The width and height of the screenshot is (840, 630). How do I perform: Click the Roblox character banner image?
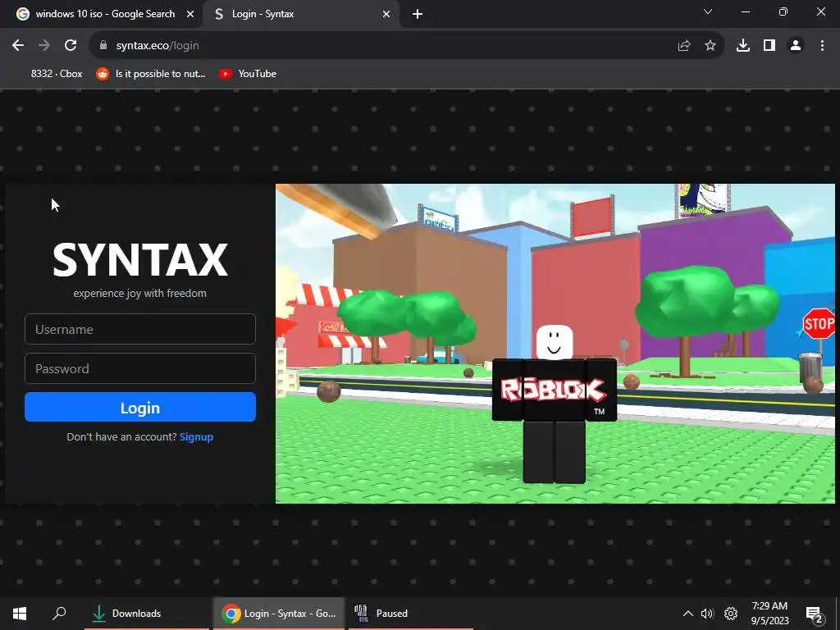coord(555,344)
